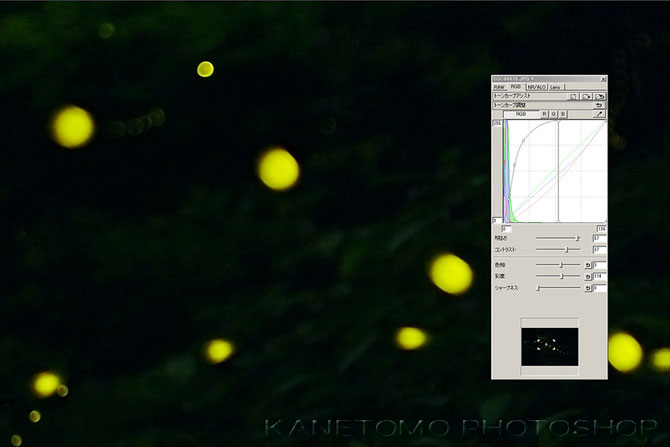670x447 pixels.
Task: Click the third tone curve assist button
Action: [600, 97]
